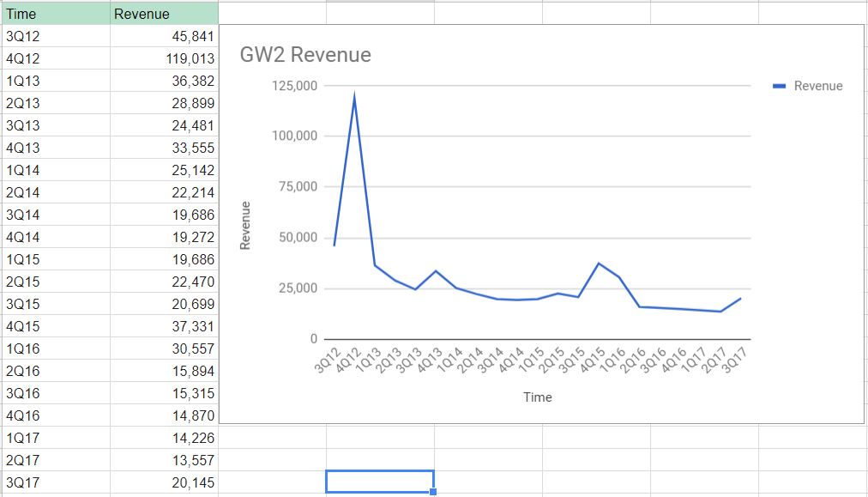Image resolution: width=868 pixels, height=497 pixels.
Task: Select the cell containing 13,557
Action: click(163, 460)
